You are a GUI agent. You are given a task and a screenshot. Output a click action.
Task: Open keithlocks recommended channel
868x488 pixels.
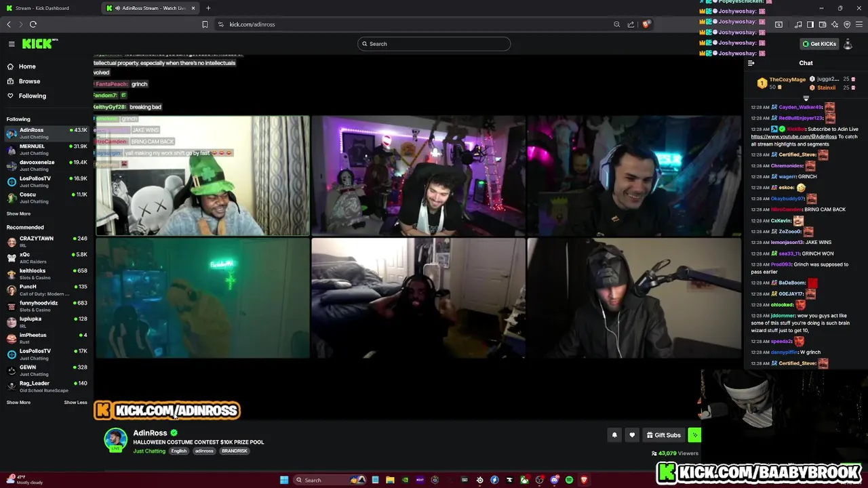tap(47, 274)
